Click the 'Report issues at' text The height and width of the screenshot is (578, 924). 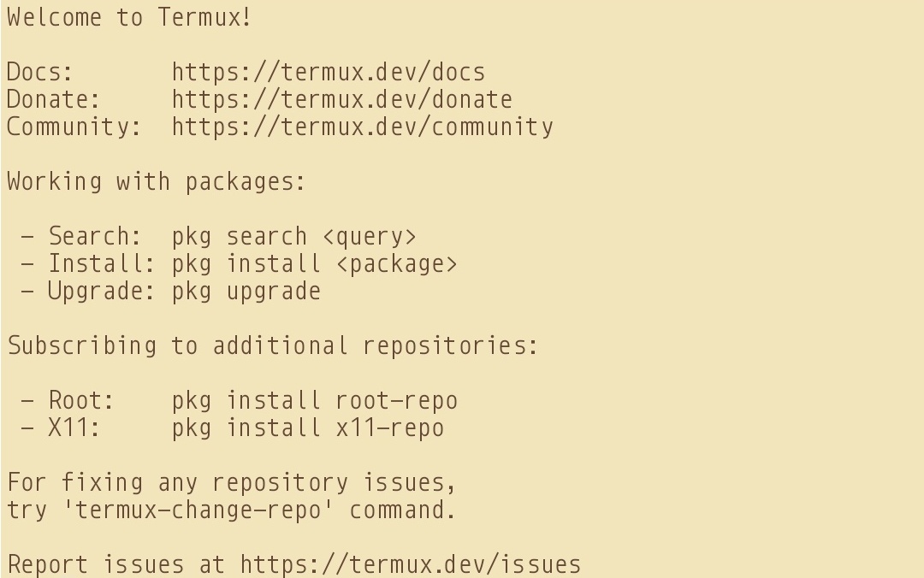(x=115, y=564)
